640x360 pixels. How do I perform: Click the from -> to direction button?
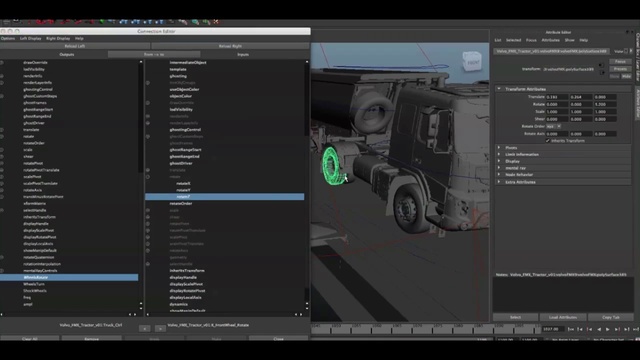(154, 54)
